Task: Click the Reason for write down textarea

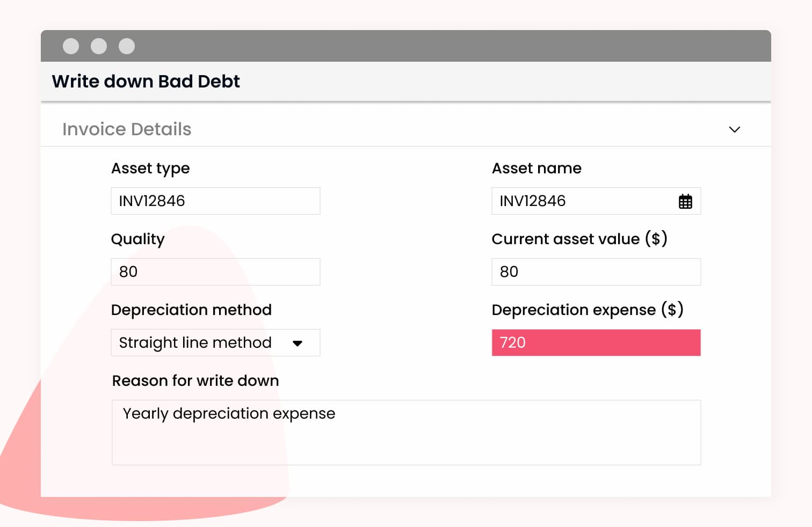Action: (406, 432)
